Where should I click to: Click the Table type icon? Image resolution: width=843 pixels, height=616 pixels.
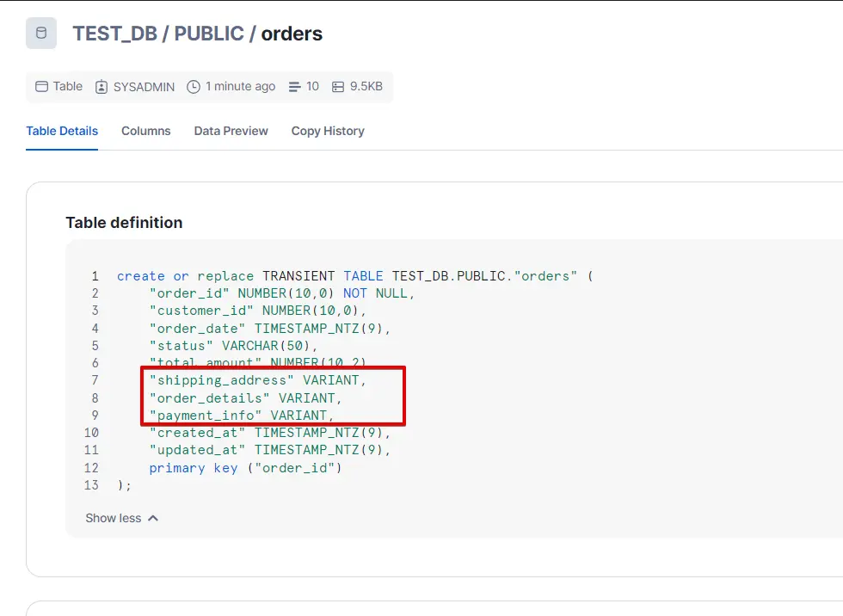tap(41, 87)
